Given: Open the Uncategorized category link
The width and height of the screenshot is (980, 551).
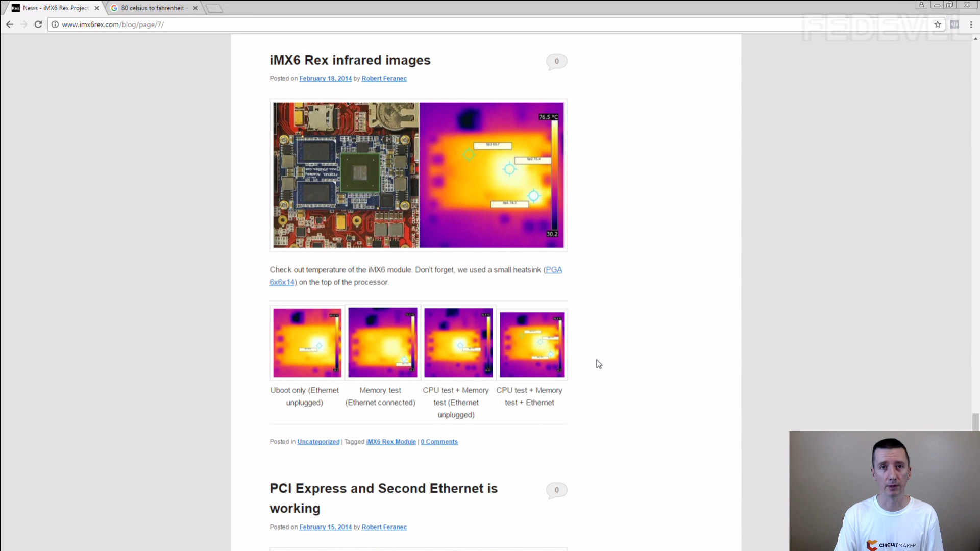Looking at the screenshot, I should click(318, 442).
